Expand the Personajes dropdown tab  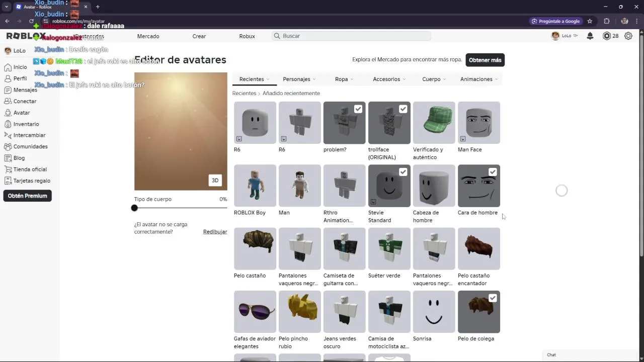click(299, 79)
